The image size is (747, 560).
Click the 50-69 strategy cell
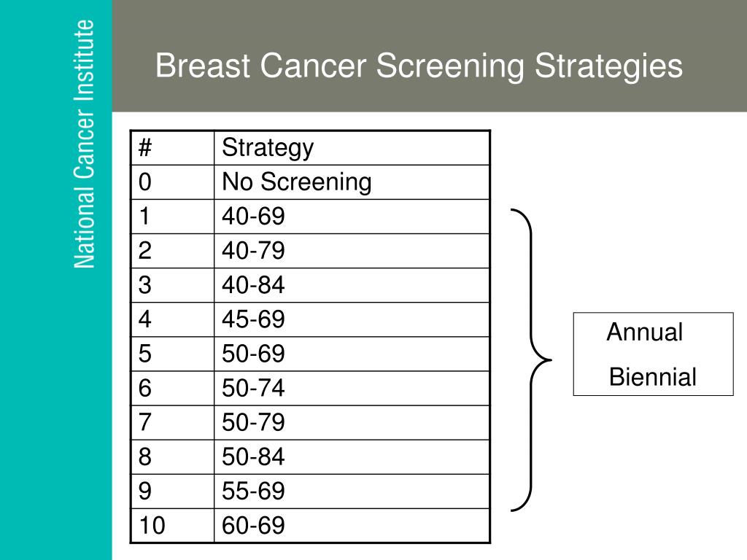click(x=352, y=354)
